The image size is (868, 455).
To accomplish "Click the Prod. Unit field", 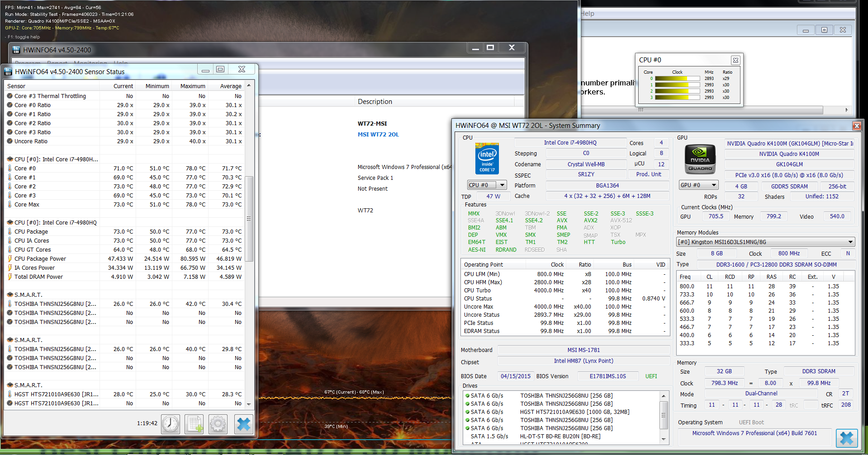I will [x=649, y=174].
